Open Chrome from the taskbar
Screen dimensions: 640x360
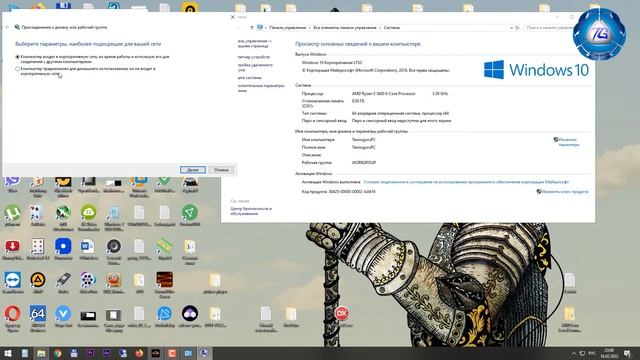58,353
